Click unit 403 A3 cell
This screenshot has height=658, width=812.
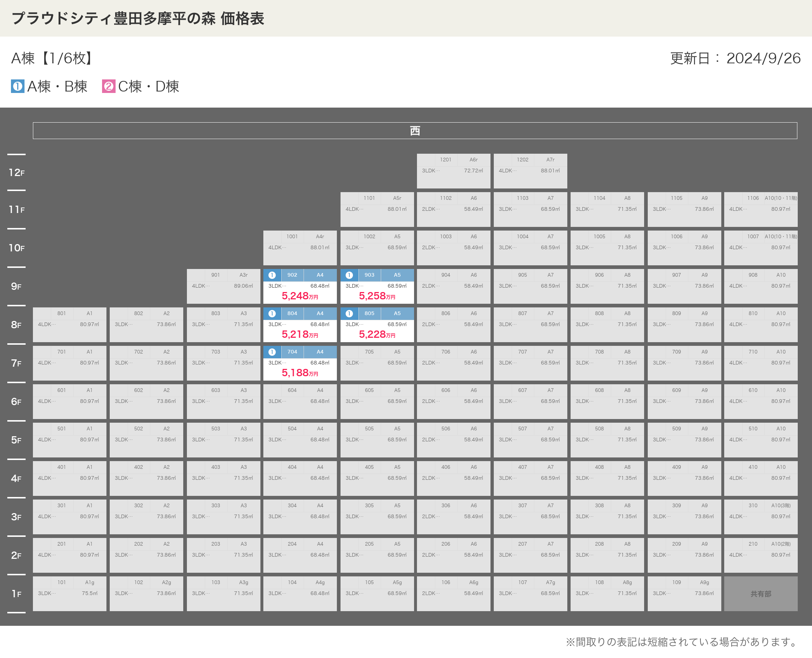coord(223,478)
